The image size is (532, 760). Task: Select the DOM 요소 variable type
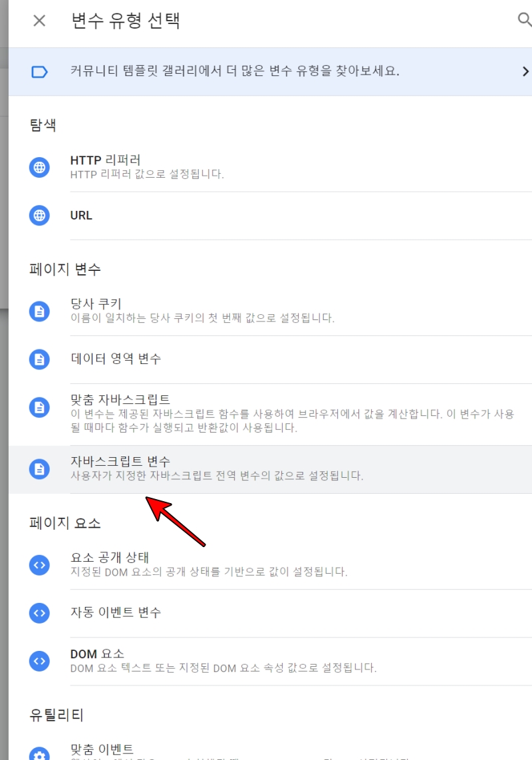(266, 662)
